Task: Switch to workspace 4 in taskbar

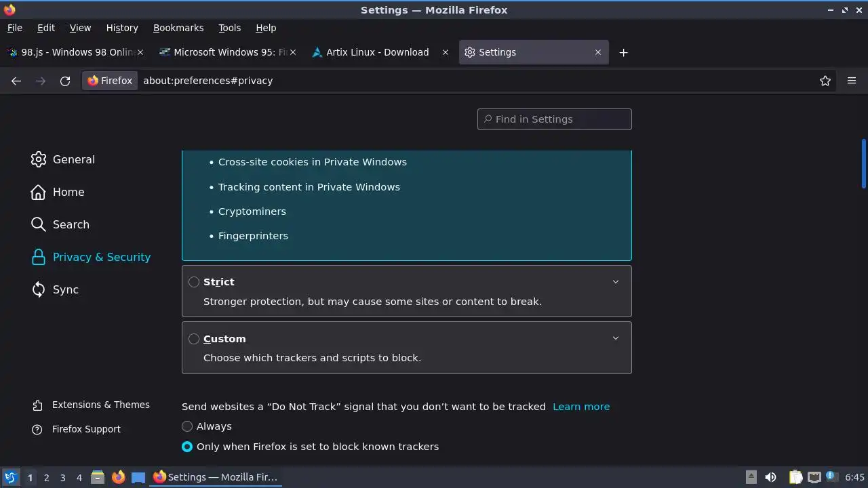Action: coord(79,478)
